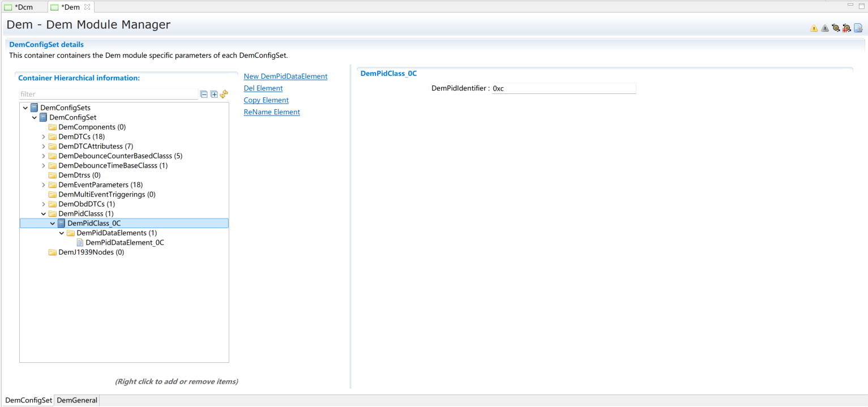Expand the DemDTCs folder
868x407 pixels.
(x=44, y=137)
